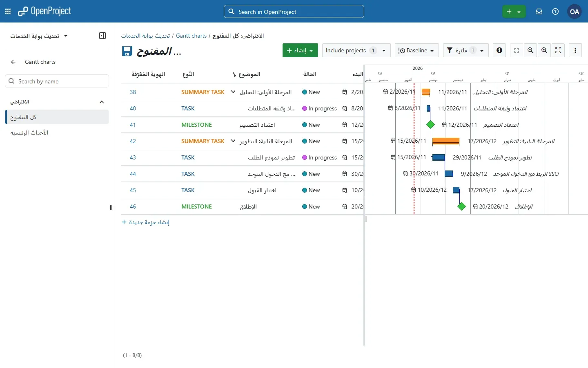Click the إنشاء حزمة جديدة link
Screen dimensions: 588x368
click(x=146, y=222)
